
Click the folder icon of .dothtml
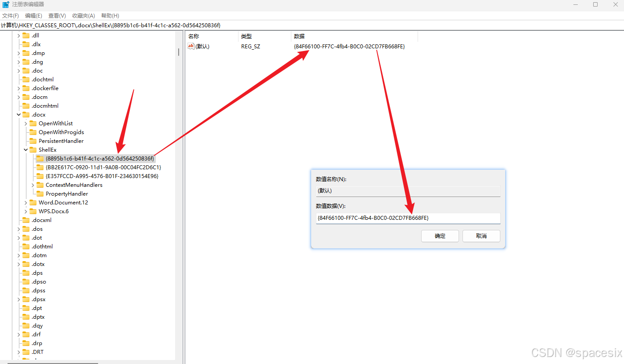(26, 247)
